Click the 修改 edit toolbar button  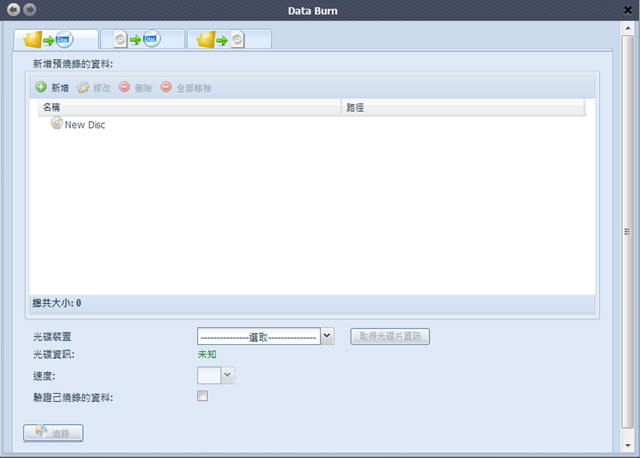(94, 87)
